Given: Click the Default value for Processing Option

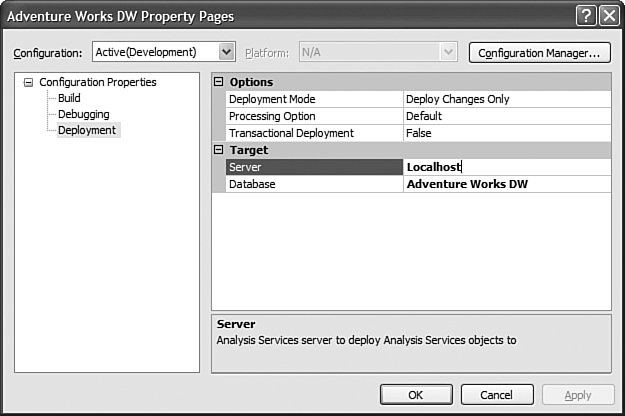Looking at the screenshot, I should click(507, 116).
